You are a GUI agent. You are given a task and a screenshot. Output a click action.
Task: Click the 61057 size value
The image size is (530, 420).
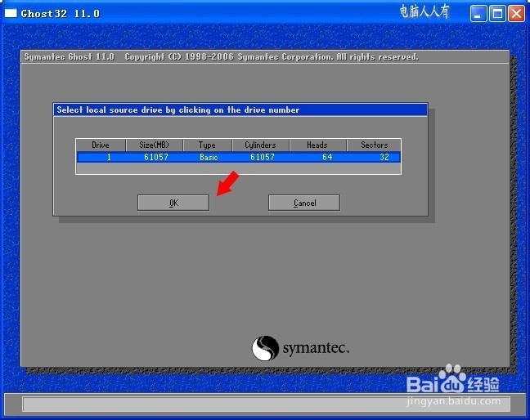click(156, 157)
